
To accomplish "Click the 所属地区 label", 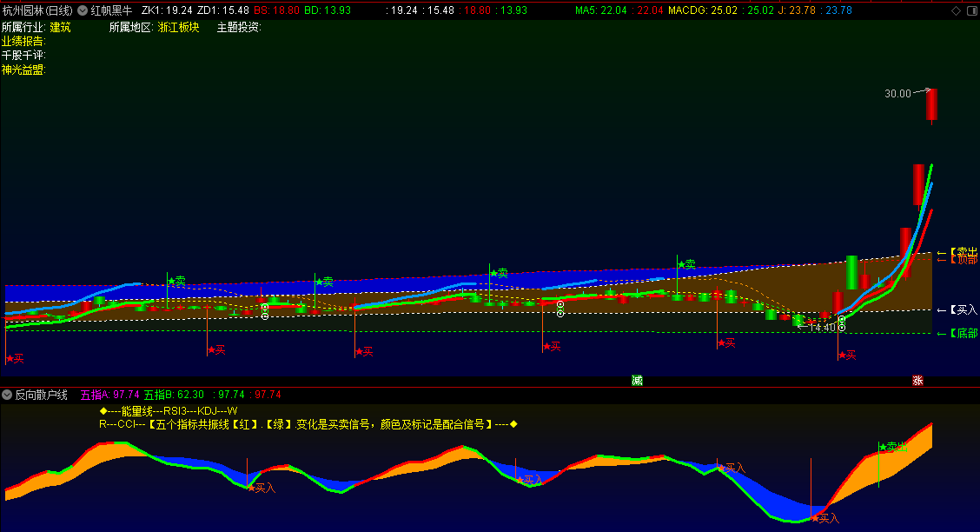I will point(131,27).
